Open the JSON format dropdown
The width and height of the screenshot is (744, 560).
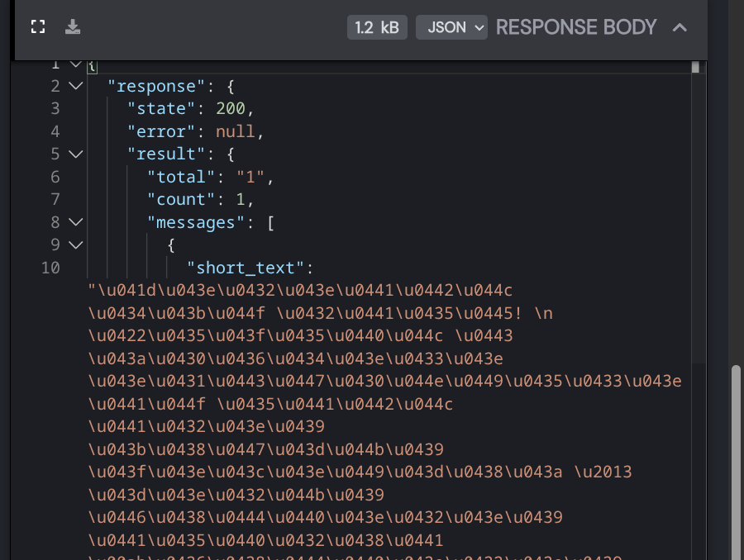pyautogui.click(x=451, y=27)
